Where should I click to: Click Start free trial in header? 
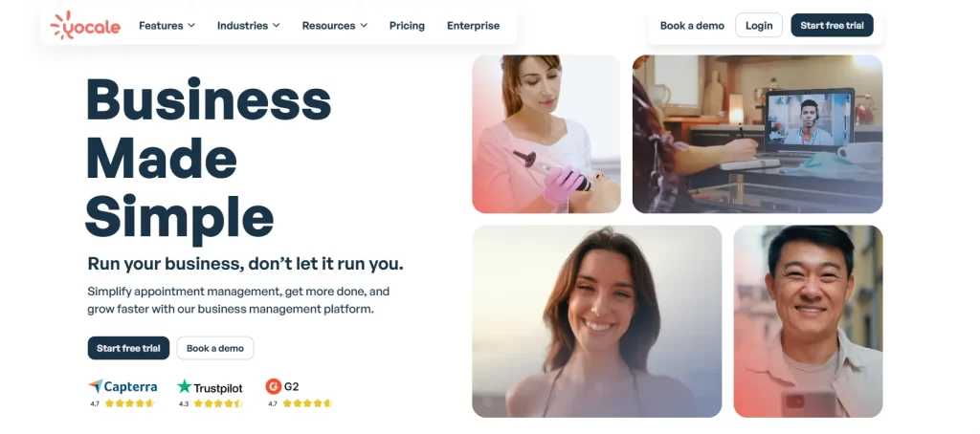pos(832,26)
